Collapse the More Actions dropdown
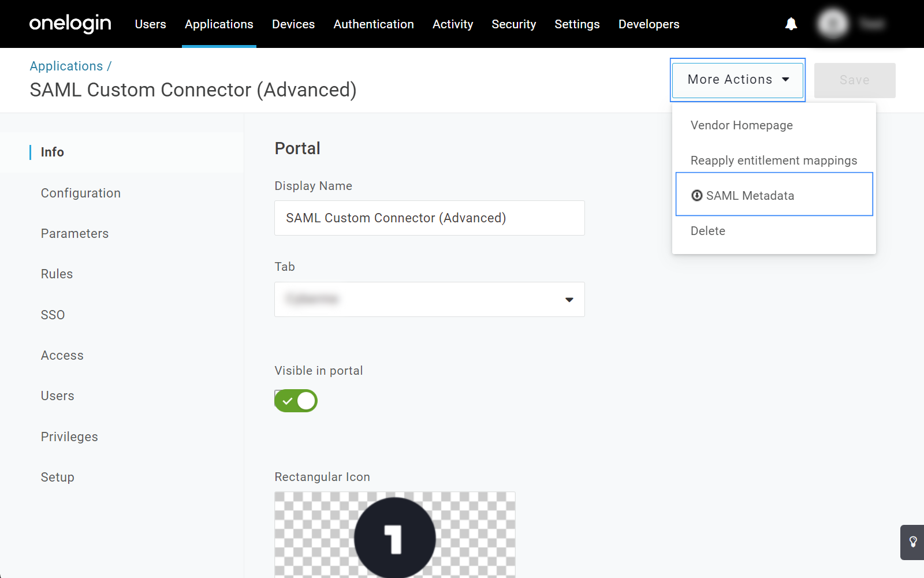Screen dimensions: 924x578 coord(737,80)
